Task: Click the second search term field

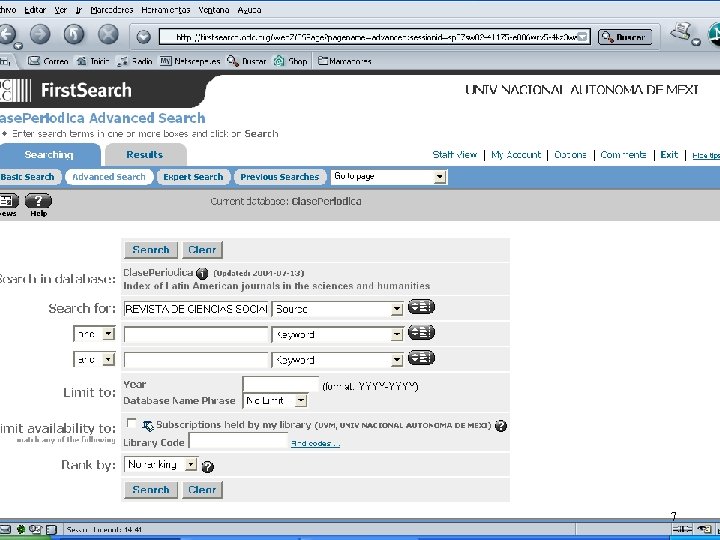Action: [196, 335]
